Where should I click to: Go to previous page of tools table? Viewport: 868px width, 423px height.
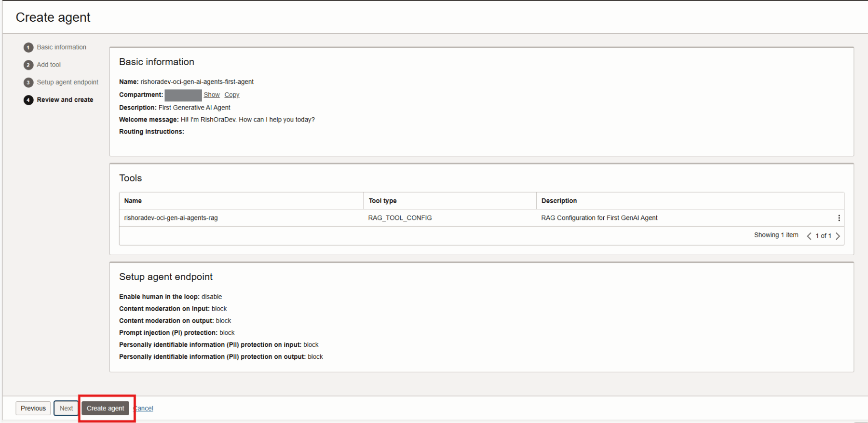[809, 236]
